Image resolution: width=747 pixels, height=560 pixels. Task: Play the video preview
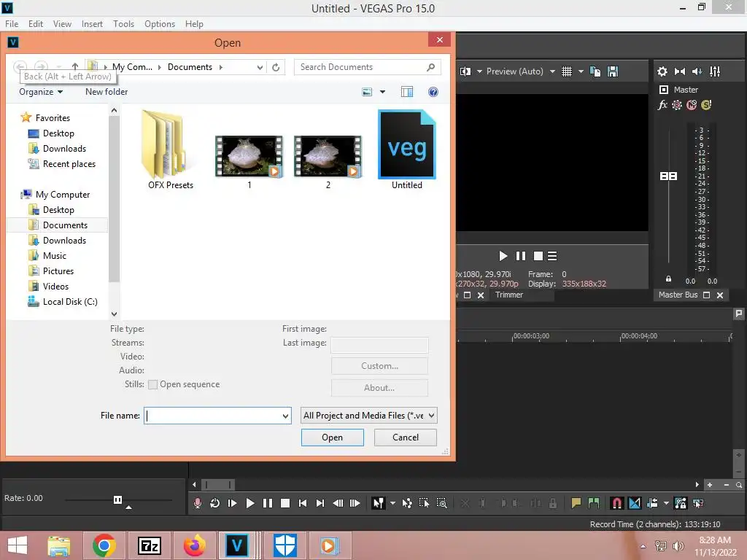(503, 256)
